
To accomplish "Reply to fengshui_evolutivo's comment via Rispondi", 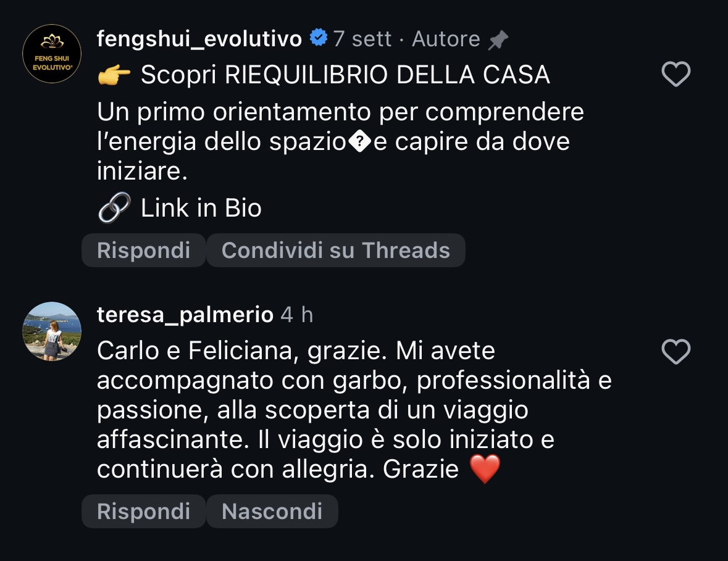I will click(143, 251).
